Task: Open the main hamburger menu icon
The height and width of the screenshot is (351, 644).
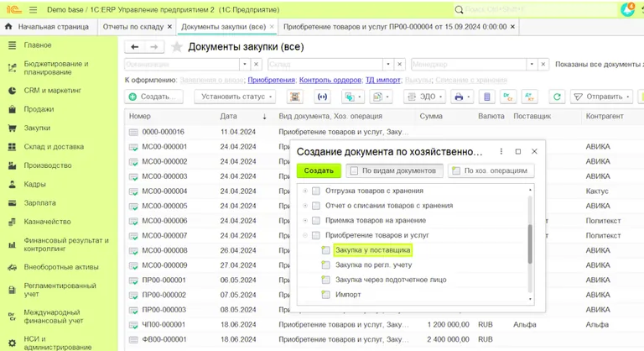Action: [x=32, y=8]
